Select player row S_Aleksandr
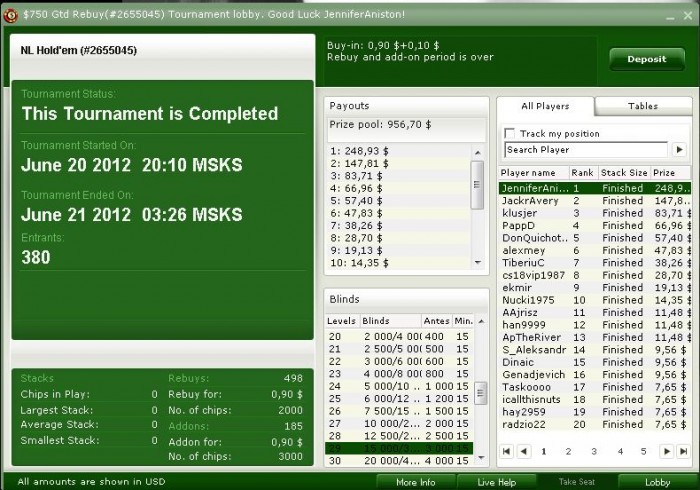Screen dimensions: 700x490 (x=595, y=350)
